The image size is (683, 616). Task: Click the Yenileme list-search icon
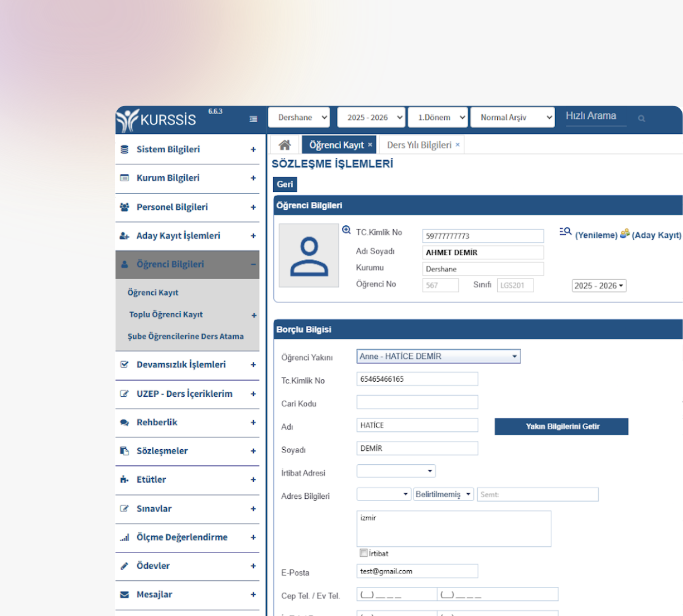tap(565, 232)
